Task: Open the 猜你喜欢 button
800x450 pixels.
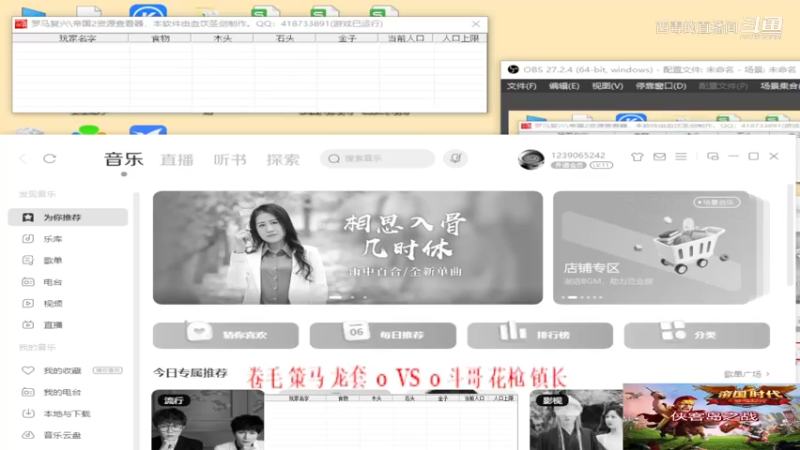Action: click(226, 335)
